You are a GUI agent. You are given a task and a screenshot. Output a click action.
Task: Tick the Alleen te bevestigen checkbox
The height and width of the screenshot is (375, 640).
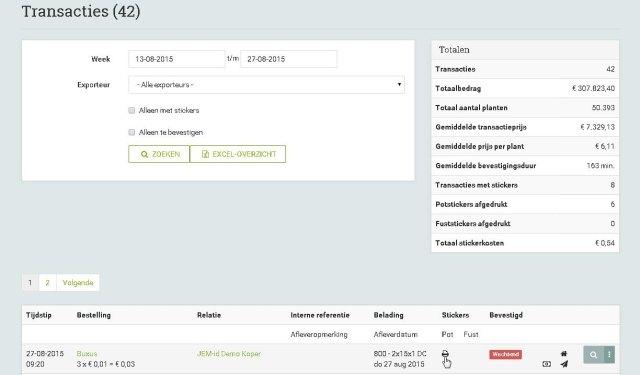[x=131, y=132]
